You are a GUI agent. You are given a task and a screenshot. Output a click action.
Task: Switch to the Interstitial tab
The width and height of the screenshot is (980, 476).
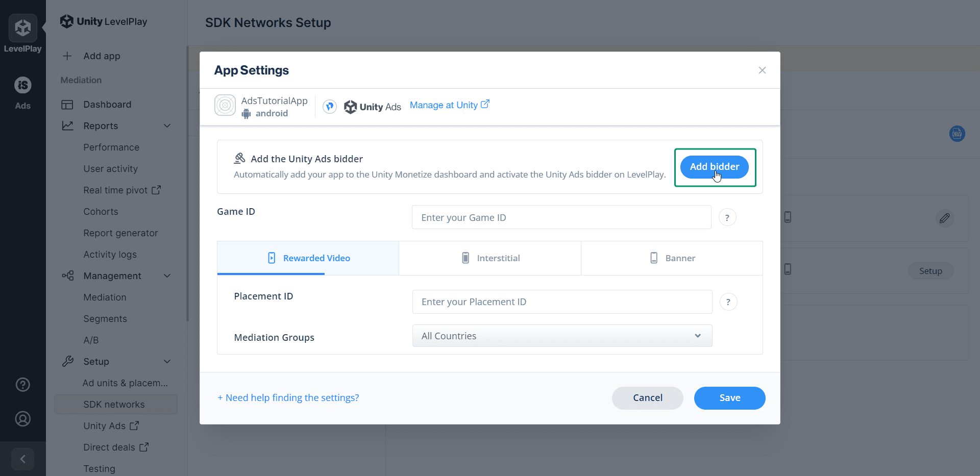(x=490, y=258)
